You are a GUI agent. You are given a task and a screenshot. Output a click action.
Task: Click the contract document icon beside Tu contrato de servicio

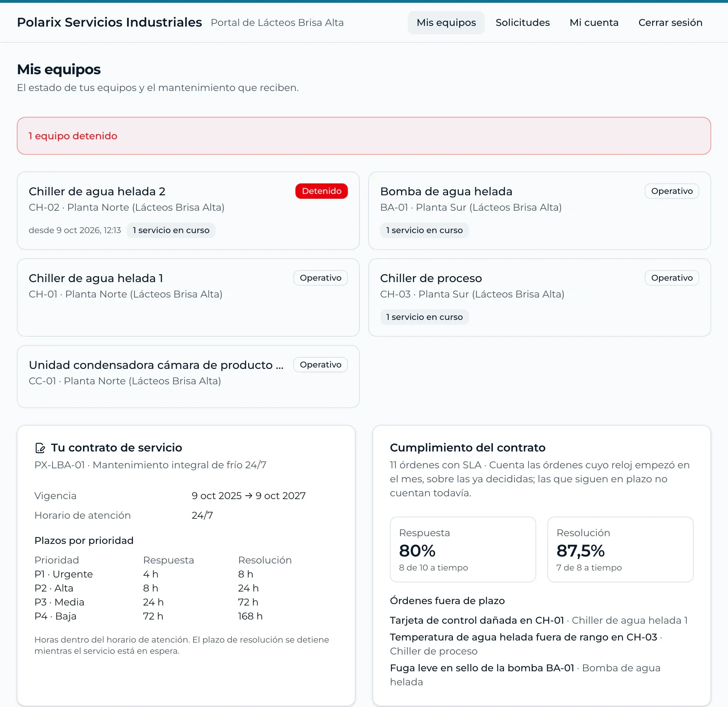(40, 448)
